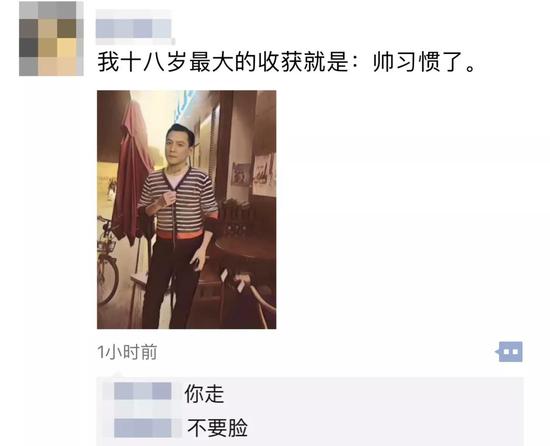This screenshot has height=446, width=550.
Task: Open the first commenter's blurred name beside 你走
Action: tap(142, 391)
